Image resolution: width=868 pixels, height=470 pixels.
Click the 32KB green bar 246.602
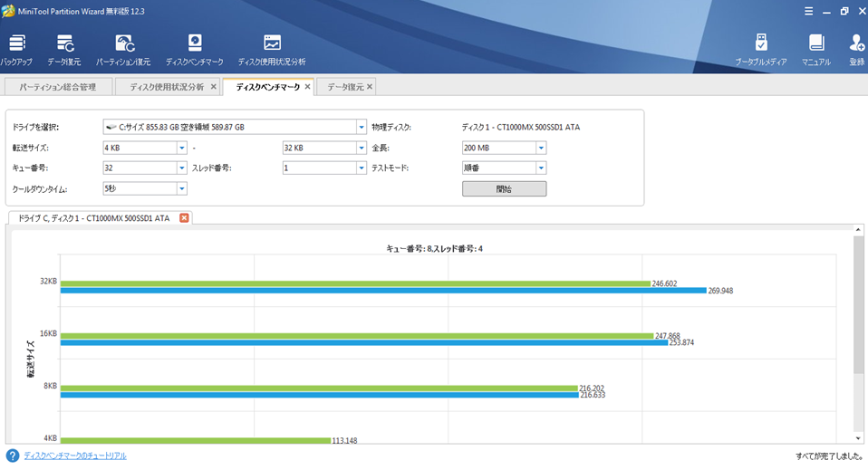pos(355,283)
